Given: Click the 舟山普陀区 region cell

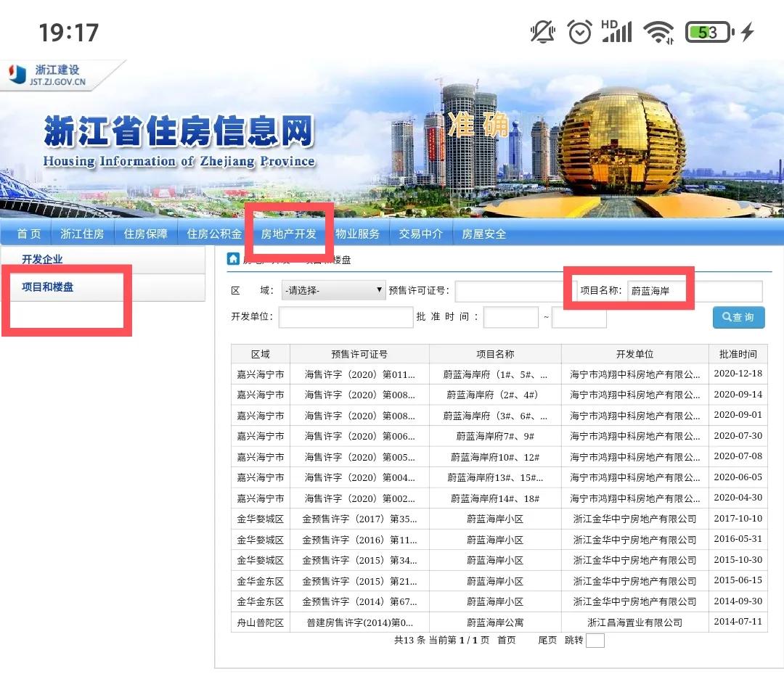Looking at the screenshot, I should pos(261,622).
